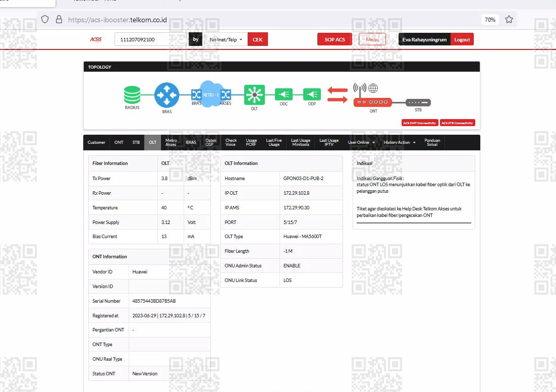The width and height of the screenshot is (556, 392).
Task: Click the PORT value 5/15/7
Action: 290,222
